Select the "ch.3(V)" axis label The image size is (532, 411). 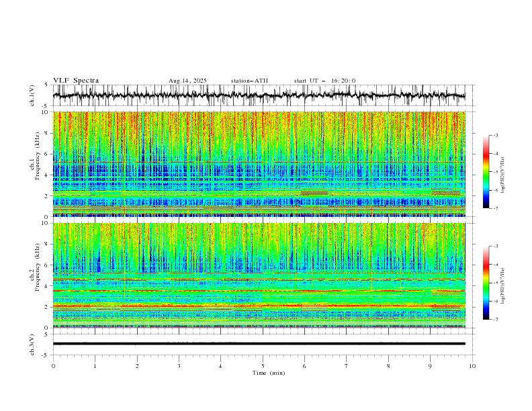point(32,345)
